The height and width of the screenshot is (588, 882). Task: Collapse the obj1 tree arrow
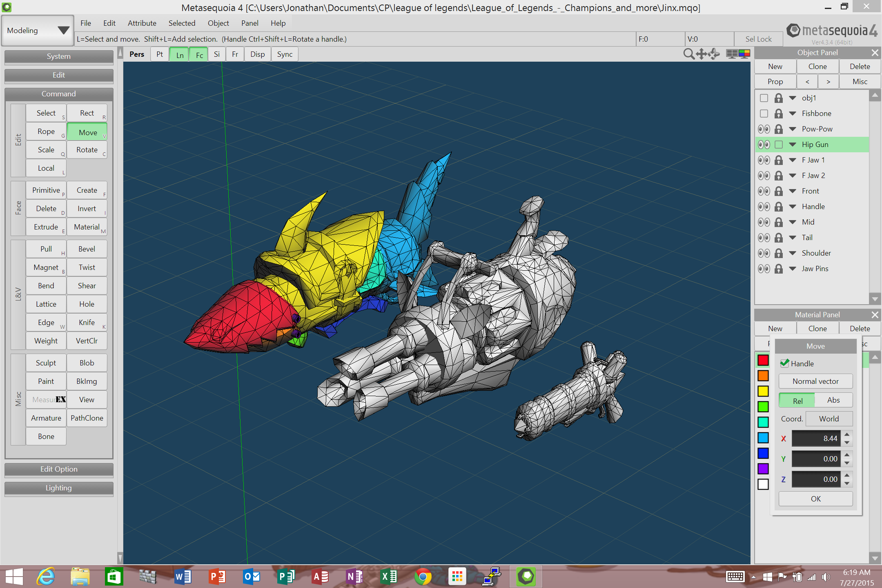[x=793, y=98]
